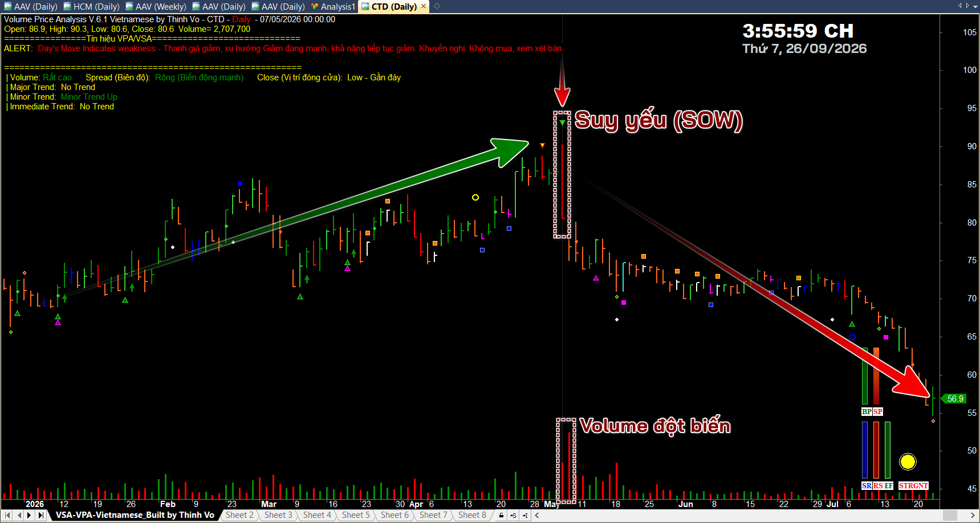Screen dimensions: 980x523
Task: Open the Analysis1 tab
Action: tap(333, 6)
